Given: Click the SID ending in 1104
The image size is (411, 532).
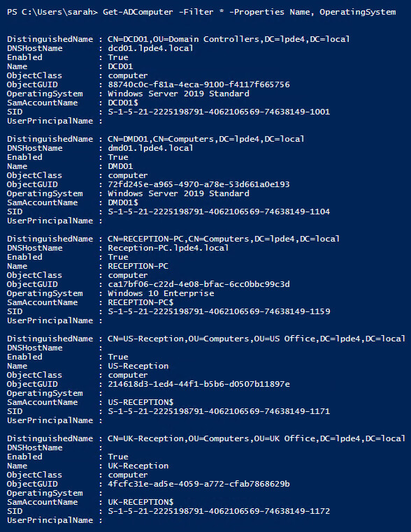Looking at the screenshot, I should [x=219, y=212].
